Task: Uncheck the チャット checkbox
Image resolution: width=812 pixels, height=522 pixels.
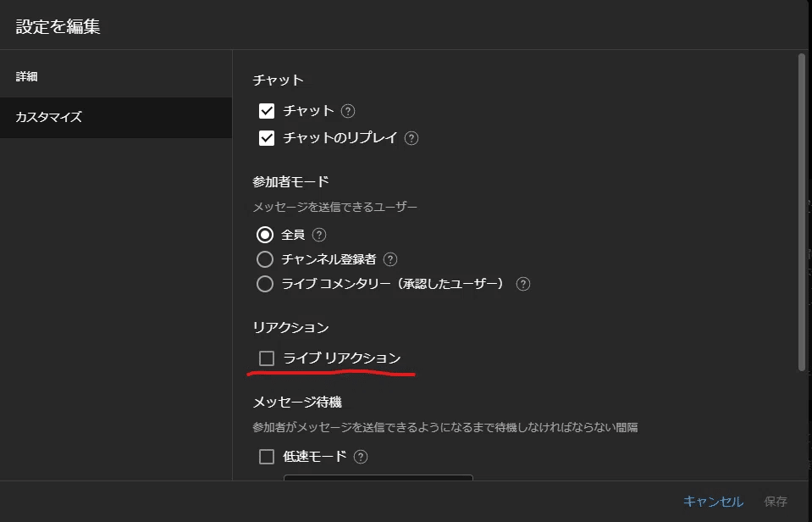Action: (267, 111)
